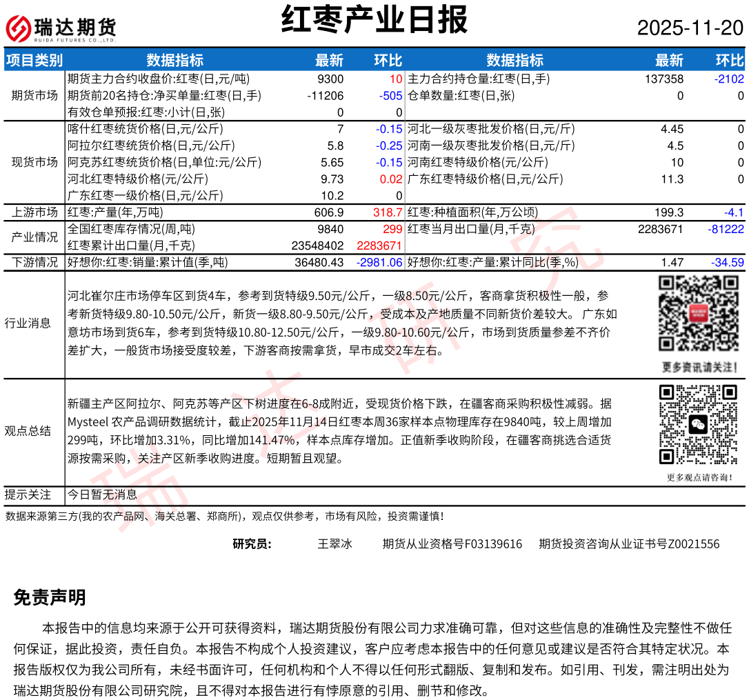Select the 项目类别 column header
Image resolution: width=749 pixels, height=700 pixels.
click(x=34, y=60)
